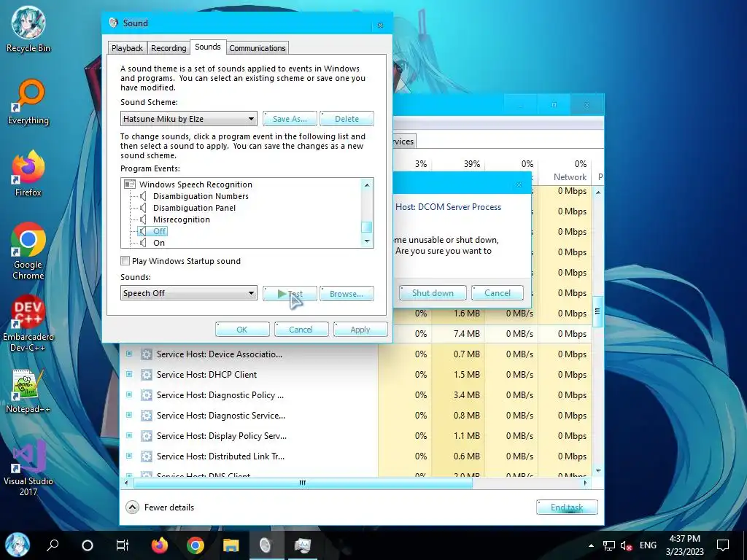The image size is (747, 560).
Task: Click the ENG language indicator
Action: point(648,545)
